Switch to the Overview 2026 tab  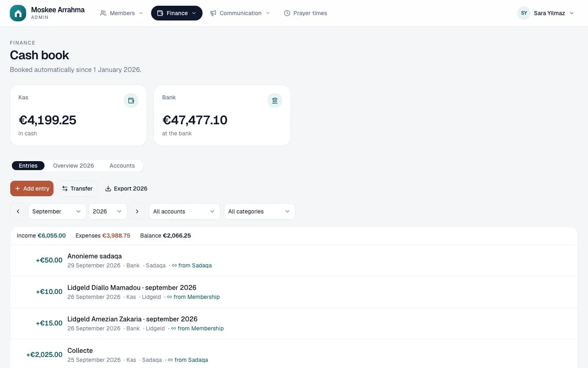tap(73, 166)
